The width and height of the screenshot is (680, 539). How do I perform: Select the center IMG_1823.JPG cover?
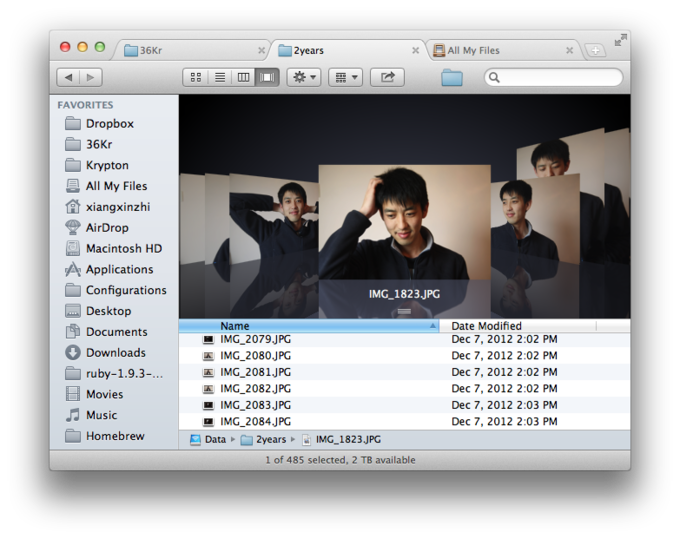point(404,222)
